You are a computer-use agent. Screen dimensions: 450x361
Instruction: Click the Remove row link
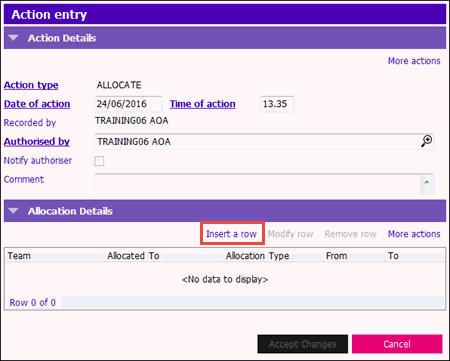pyautogui.click(x=350, y=234)
